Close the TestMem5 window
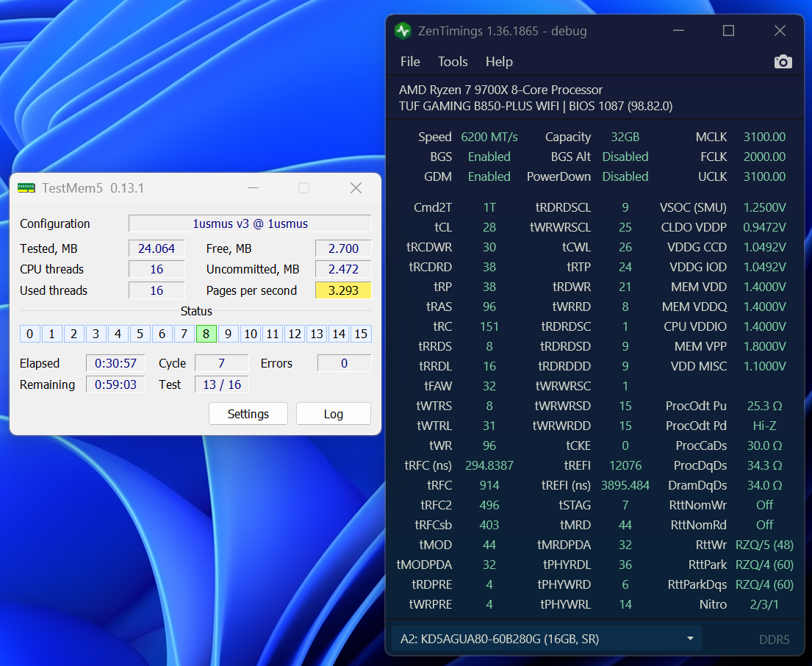This screenshot has width=812, height=666. pos(356,188)
